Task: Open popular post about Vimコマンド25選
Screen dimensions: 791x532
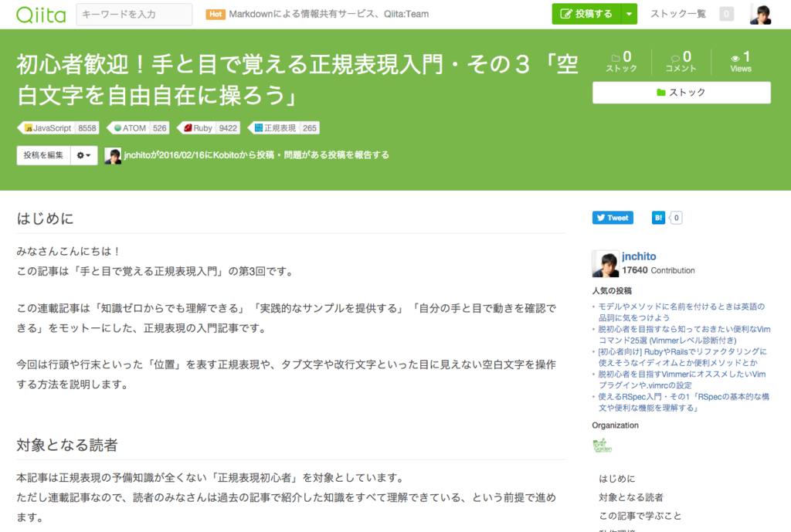Action: 684,335
